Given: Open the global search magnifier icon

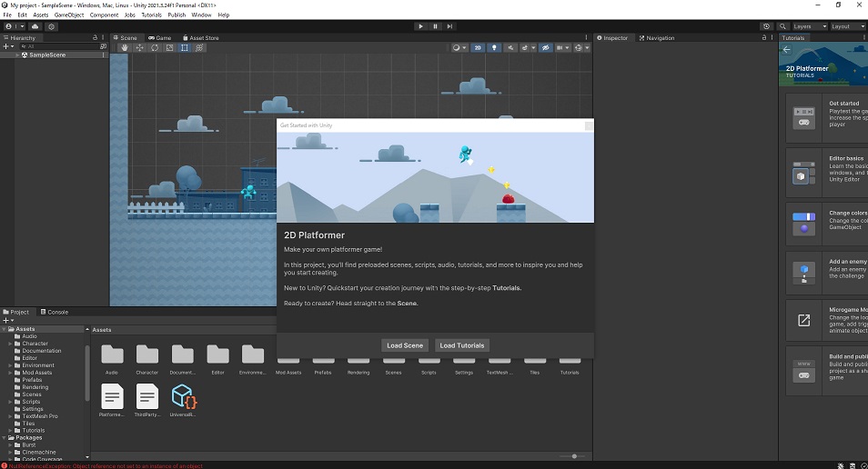Looking at the screenshot, I should coord(782,26).
